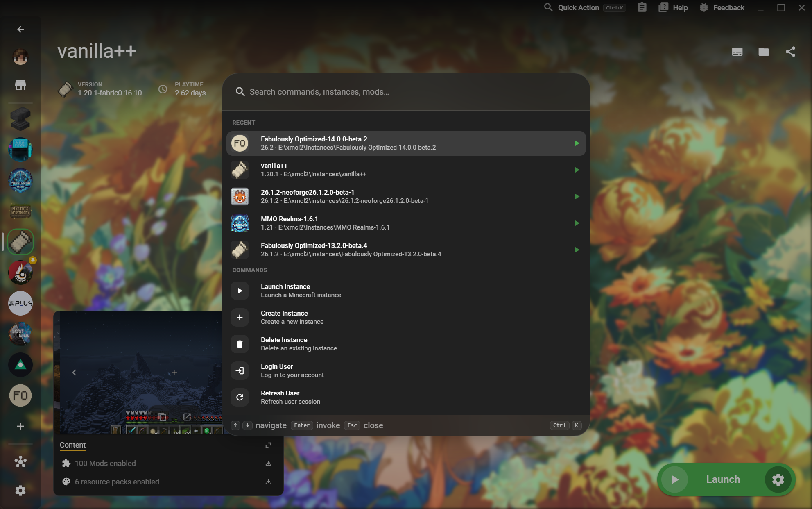
Task: Open external-link icon on screenshot
Action: coord(187,417)
